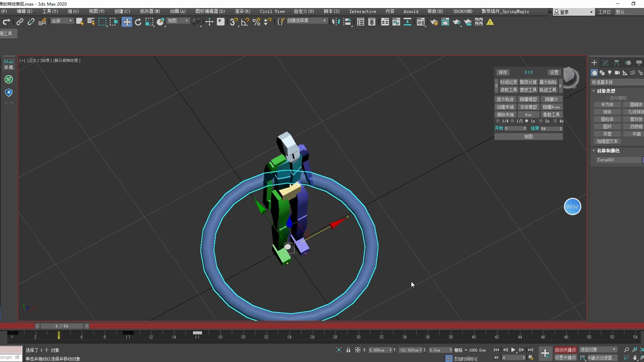Open the Arnold menu
The height and width of the screenshot is (362, 644).
pyautogui.click(x=411, y=12)
